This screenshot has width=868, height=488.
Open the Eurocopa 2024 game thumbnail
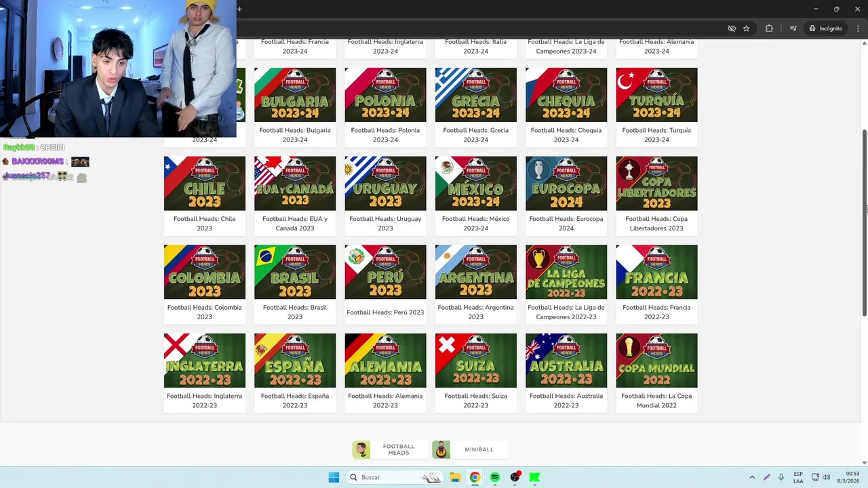(x=566, y=184)
